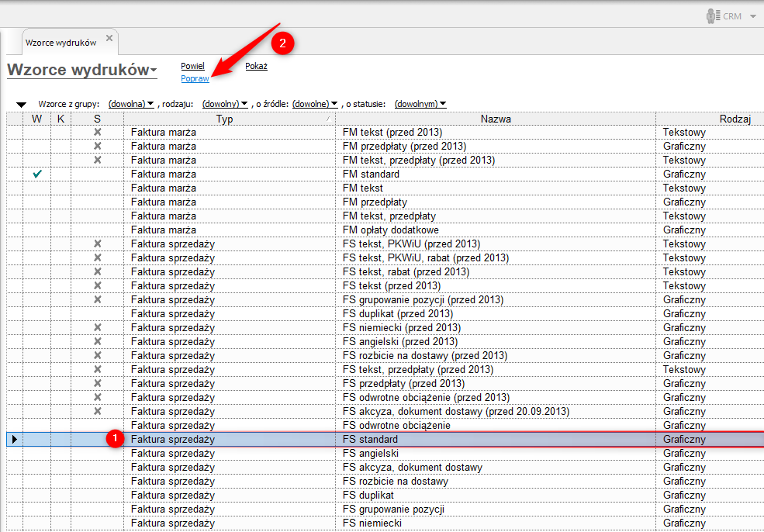Click X mark in FS niemiecki (przed 2013) row
The height and width of the screenshot is (532, 764).
point(98,327)
